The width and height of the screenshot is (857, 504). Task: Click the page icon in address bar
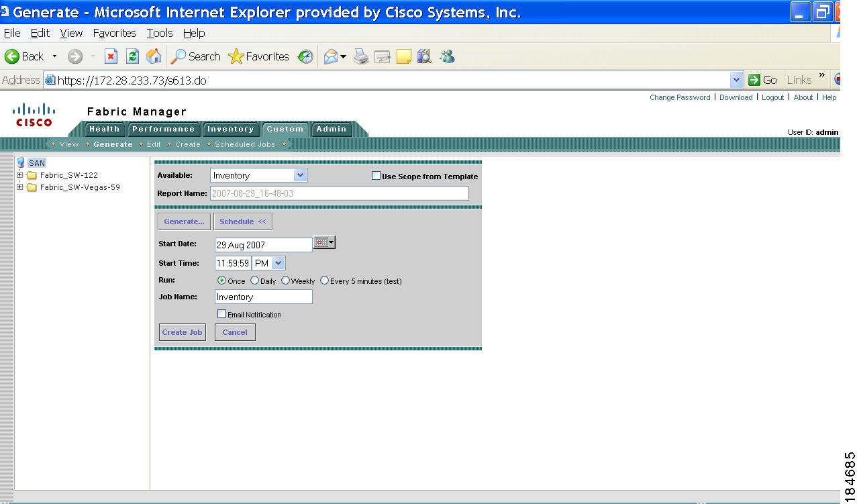pos(50,81)
